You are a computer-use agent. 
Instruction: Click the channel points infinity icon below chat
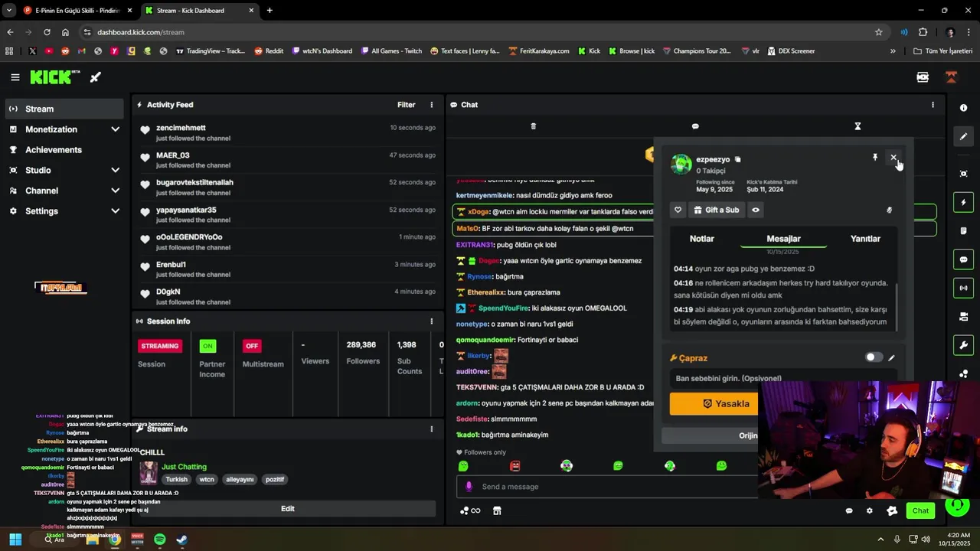pos(470,510)
